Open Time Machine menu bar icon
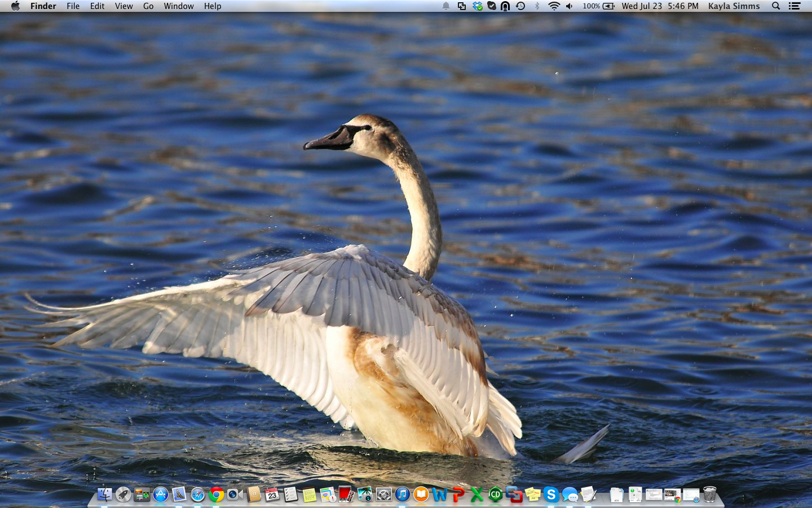 (x=520, y=6)
